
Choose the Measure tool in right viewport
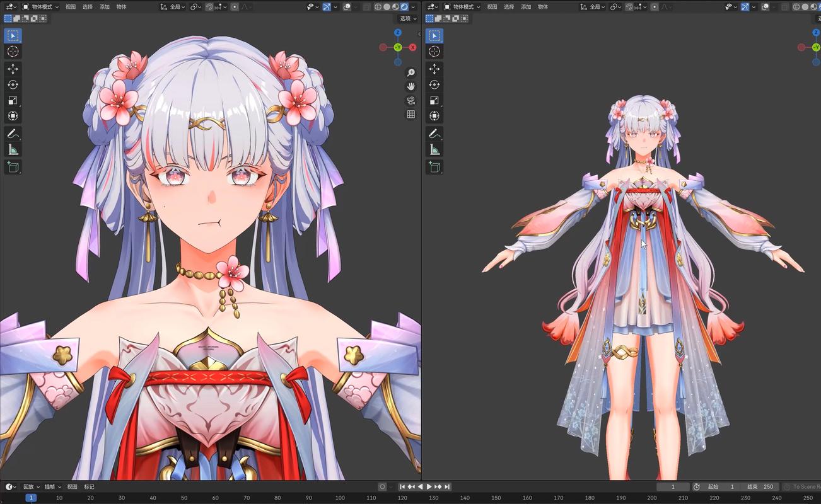coord(434,149)
